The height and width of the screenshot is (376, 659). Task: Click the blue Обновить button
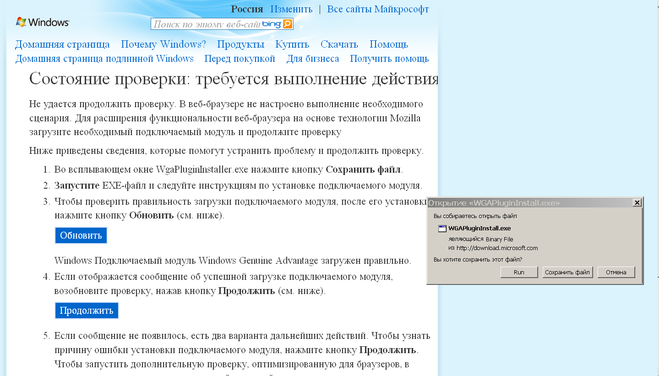point(81,235)
